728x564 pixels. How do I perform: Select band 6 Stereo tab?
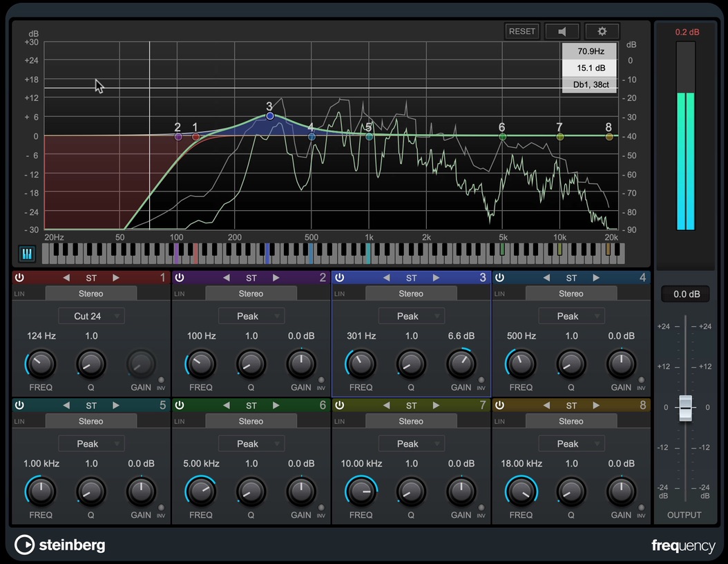pos(251,422)
